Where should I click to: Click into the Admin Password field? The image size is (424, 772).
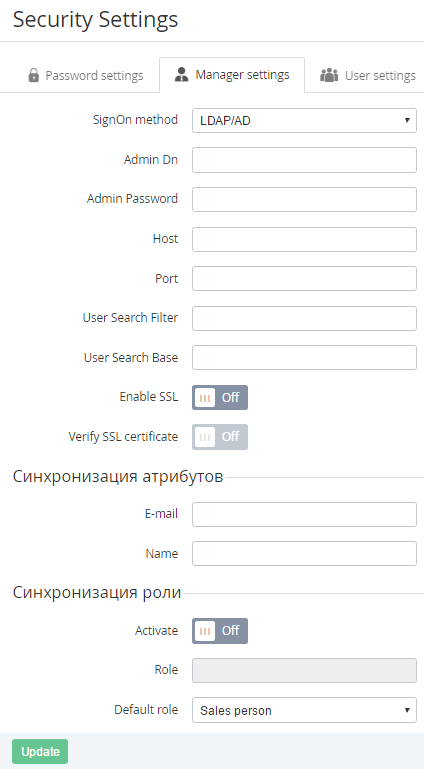tap(304, 199)
